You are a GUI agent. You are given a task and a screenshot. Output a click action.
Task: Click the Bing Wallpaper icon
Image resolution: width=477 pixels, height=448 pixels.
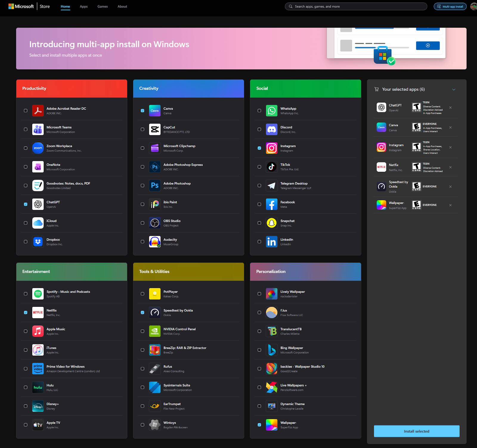coord(271,350)
